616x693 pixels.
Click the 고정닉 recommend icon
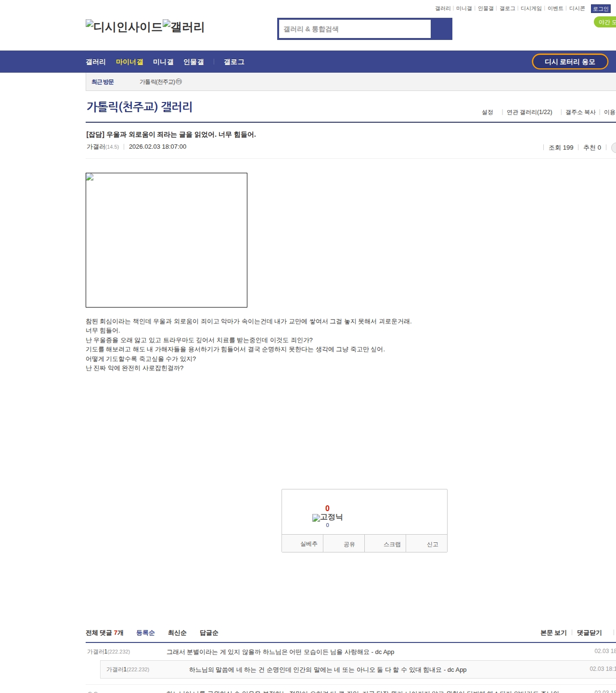click(x=327, y=517)
